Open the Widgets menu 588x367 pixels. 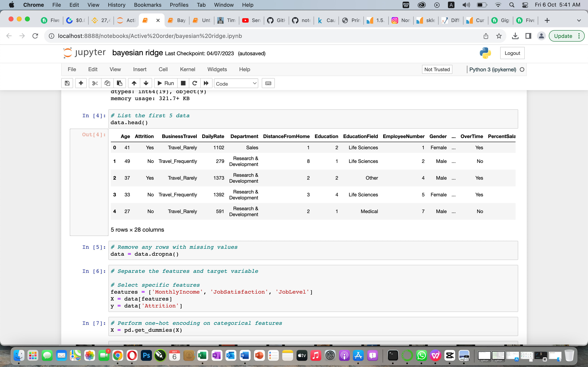click(217, 69)
